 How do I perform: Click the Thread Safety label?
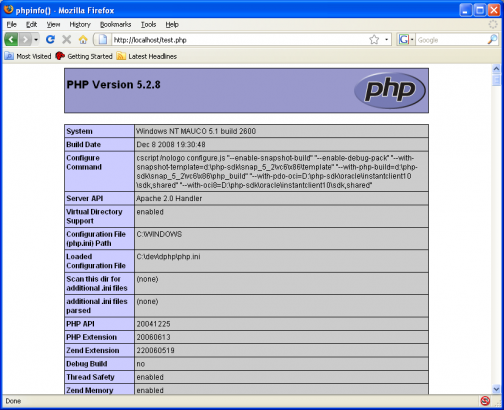90,377
